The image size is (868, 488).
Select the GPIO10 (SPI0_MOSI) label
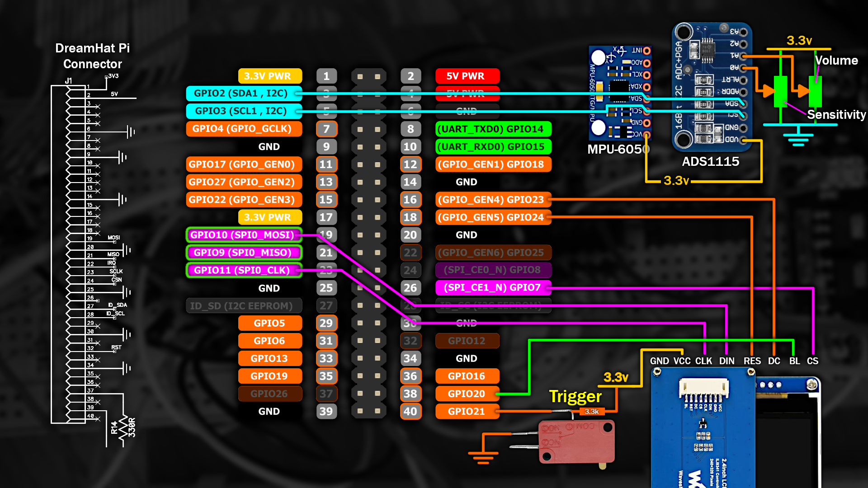click(244, 235)
